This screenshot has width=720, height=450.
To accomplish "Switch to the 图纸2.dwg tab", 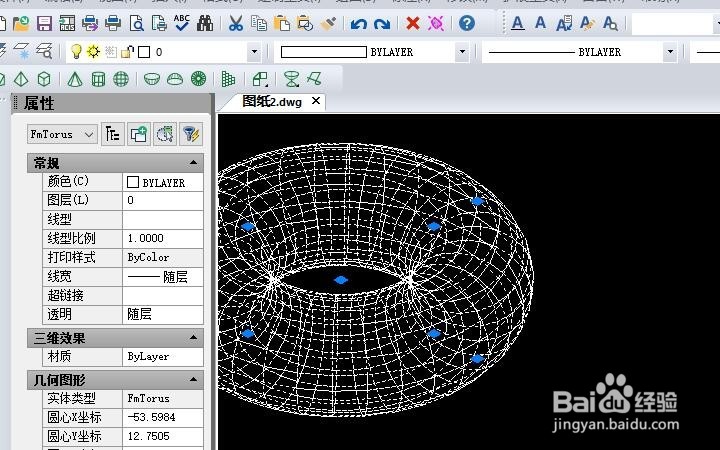I will tap(272, 101).
